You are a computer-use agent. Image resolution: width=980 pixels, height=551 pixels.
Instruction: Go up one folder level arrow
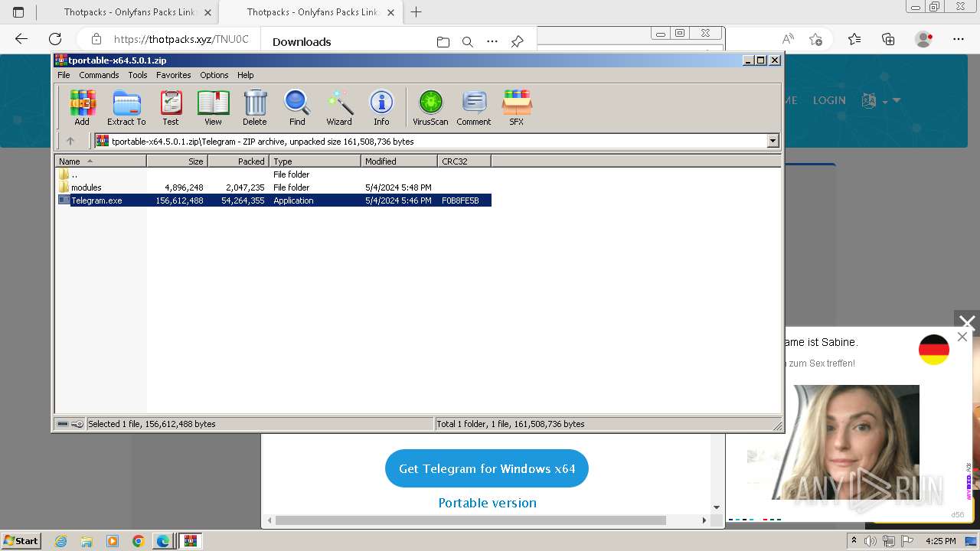pos(70,141)
